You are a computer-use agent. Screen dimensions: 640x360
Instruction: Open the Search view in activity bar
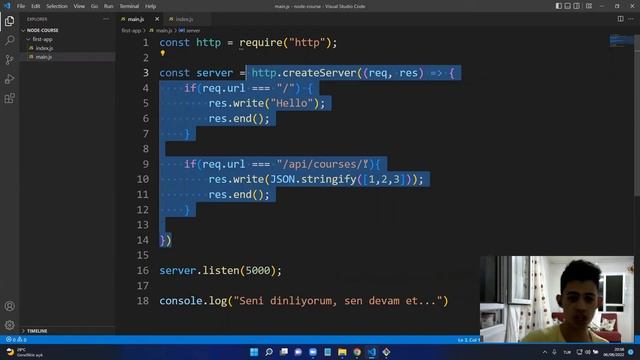pos(9,40)
